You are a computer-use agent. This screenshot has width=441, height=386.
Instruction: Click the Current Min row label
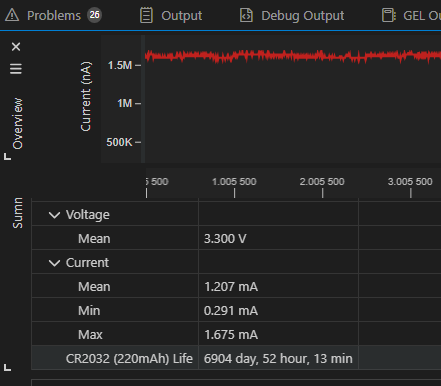coord(89,311)
